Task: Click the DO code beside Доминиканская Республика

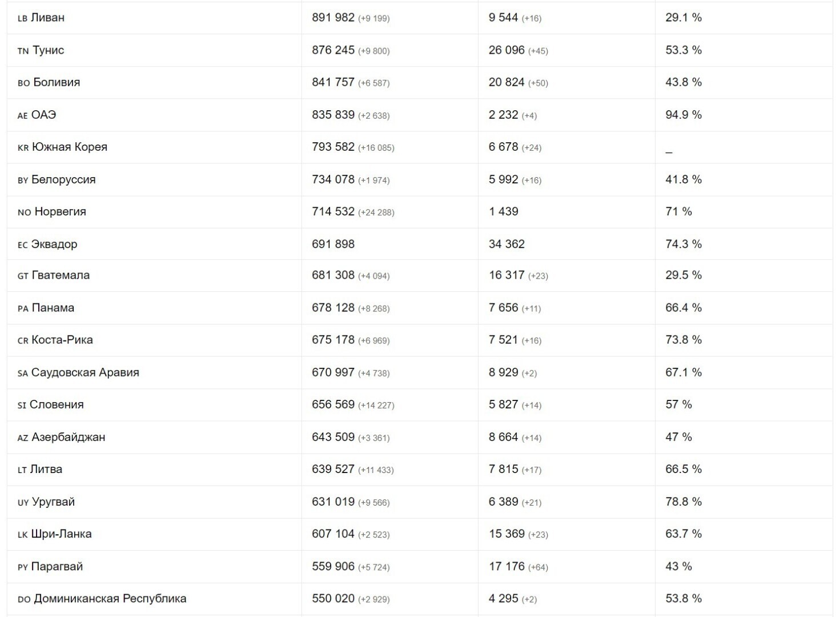Action: [x=24, y=599]
